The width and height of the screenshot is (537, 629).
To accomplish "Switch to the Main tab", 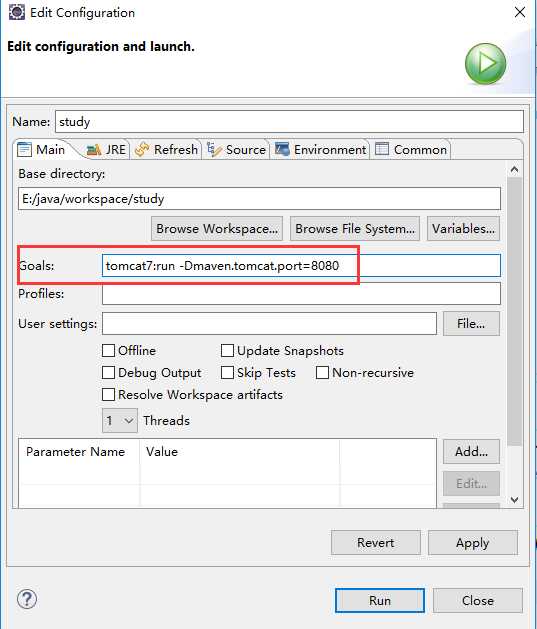I will pyautogui.click(x=42, y=150).
